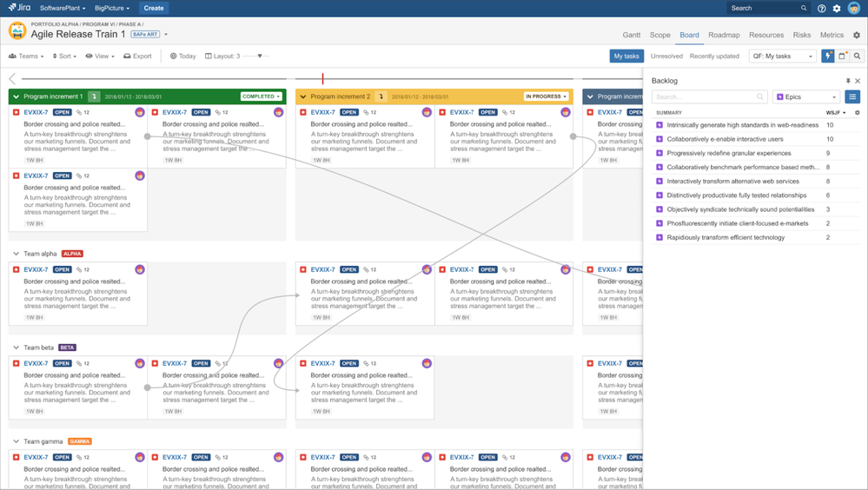Open module settings gear beside Metrics tab
This screenshot has width=868, height=490.
point(857,35)
